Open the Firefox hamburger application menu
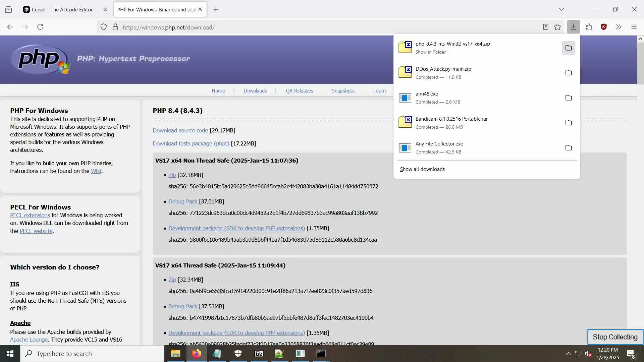Viewport: 644px width, 362px height. pos(634,27)
